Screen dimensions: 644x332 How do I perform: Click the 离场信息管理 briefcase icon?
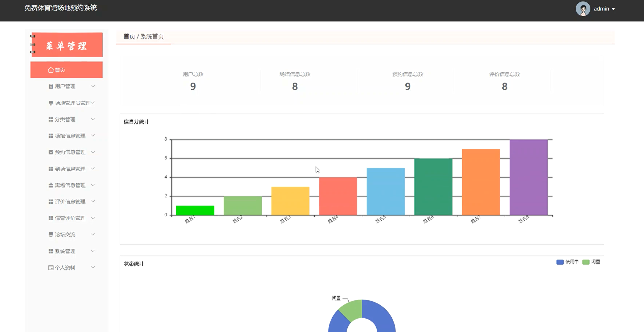51,185
